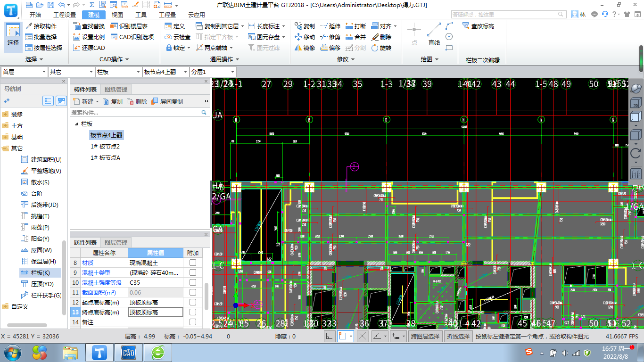The width and height of the screenshot is (644, 362).
Task: Toggle 附加 checkbox for 混凝土强度等级 row
Action: click(x=193, y=282)
